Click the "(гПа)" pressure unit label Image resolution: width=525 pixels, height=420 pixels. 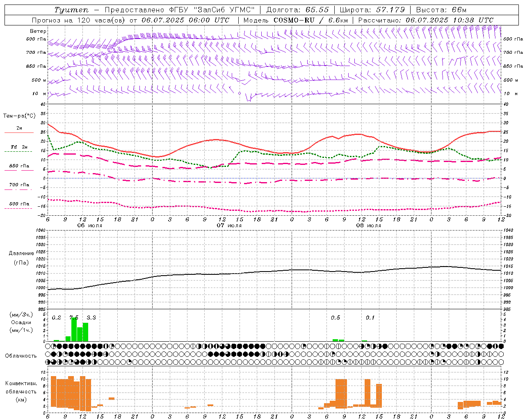click(x=21, y=263)
